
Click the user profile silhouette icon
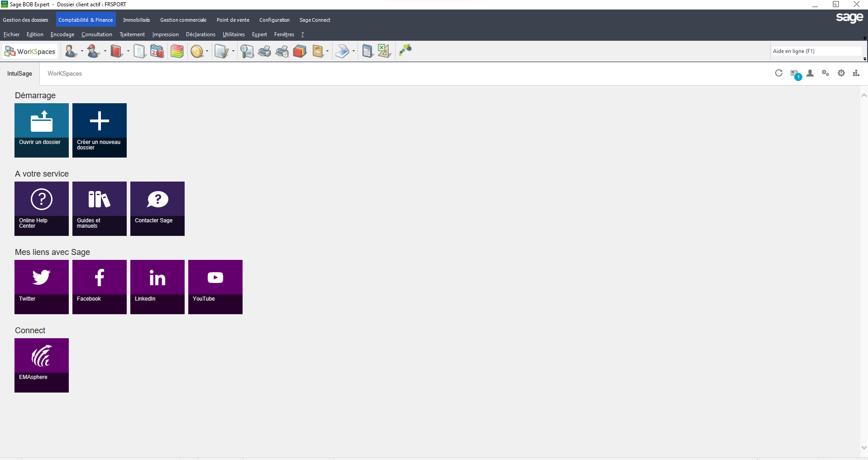[x=810, y=73]
